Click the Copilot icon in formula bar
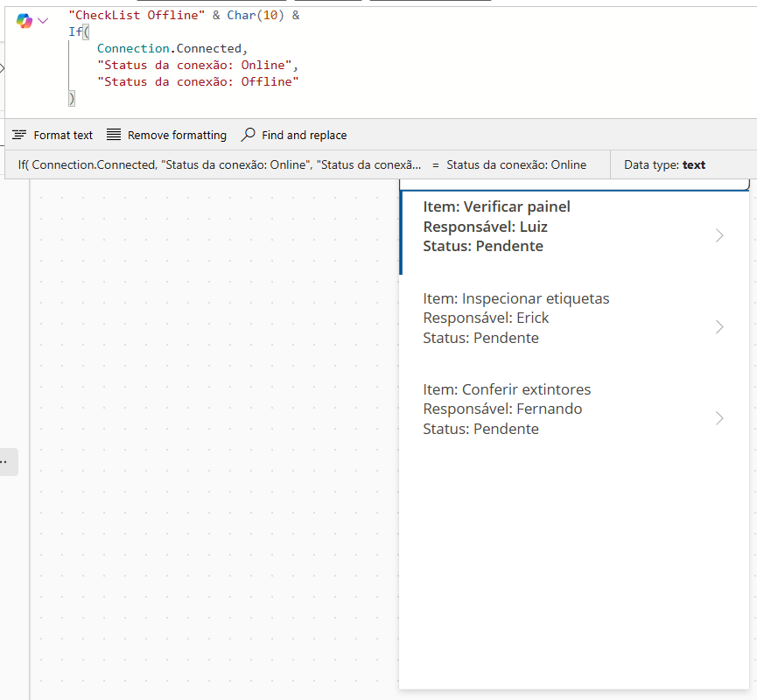The height and width of the screenshot is (700, 757). (24, 20)
